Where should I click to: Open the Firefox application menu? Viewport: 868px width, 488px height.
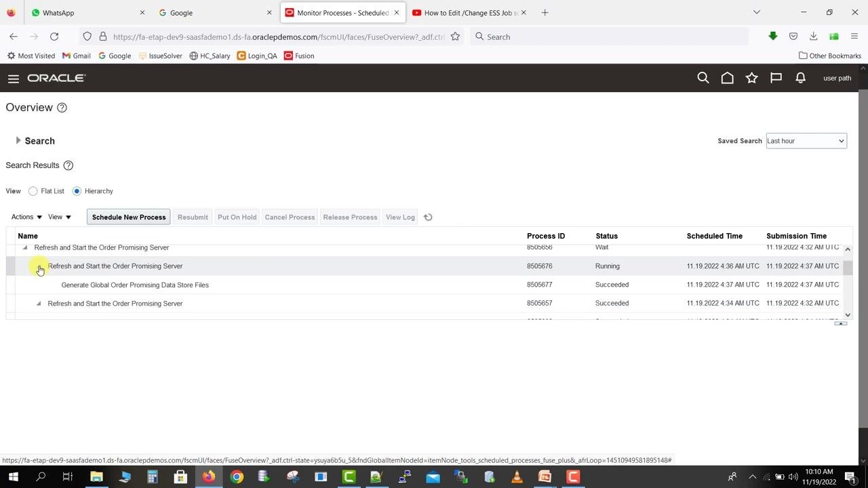click(x=854, y=37)
